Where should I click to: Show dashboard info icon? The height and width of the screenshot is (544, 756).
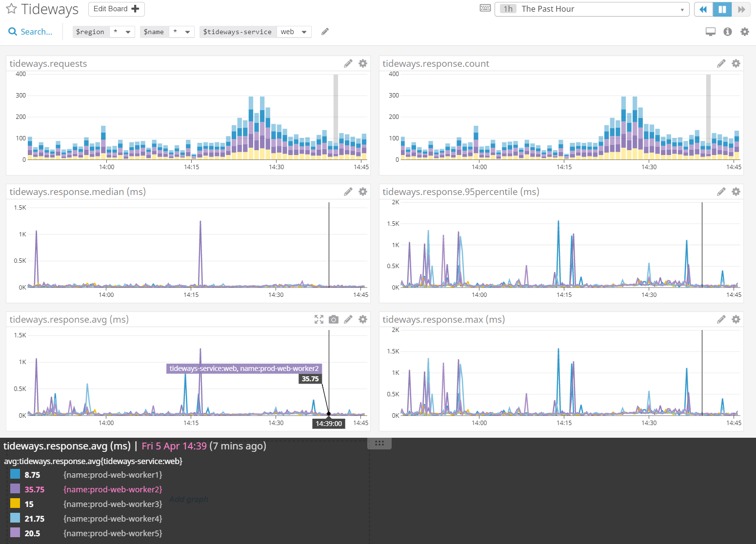point(728,32)
